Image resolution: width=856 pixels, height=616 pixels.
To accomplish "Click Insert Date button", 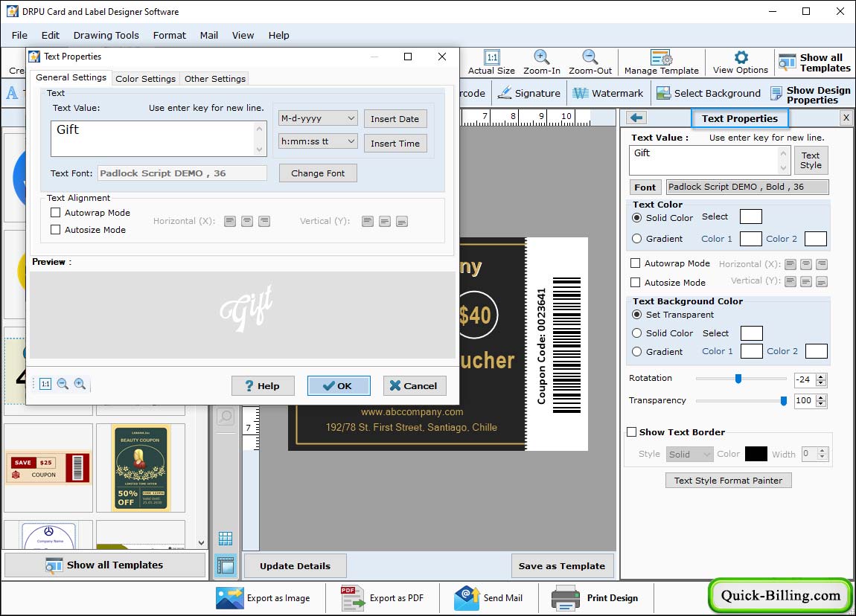I will [395, 118].
